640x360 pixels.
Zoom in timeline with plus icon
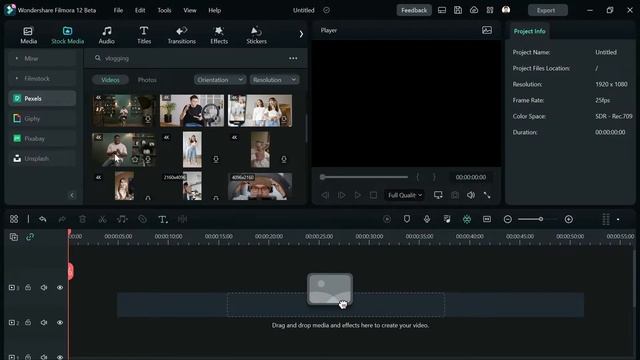(x=569, y=219)
